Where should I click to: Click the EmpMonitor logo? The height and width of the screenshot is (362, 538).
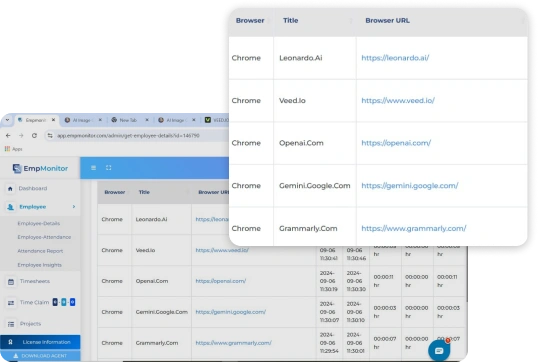[x=40, y=168]
